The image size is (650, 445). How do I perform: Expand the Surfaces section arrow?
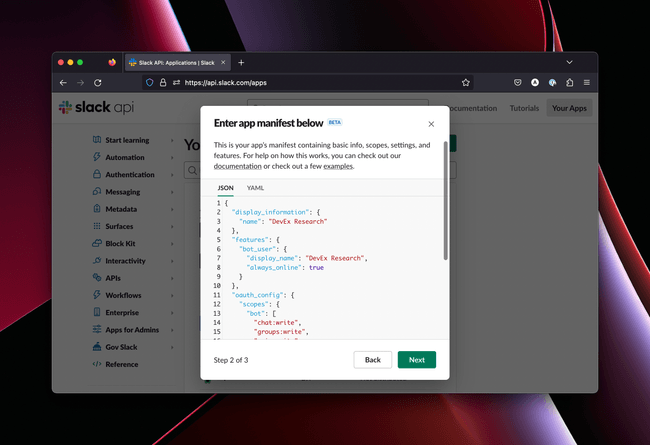click(172, 226)
